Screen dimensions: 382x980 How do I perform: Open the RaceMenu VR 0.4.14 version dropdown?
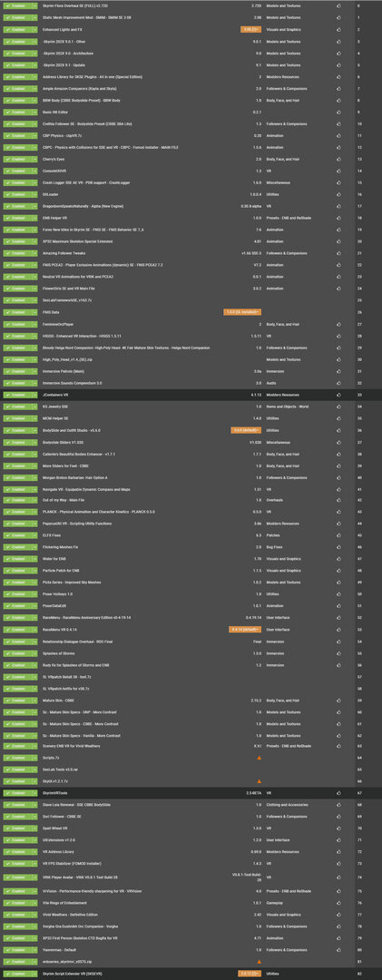tap(245, 630)
